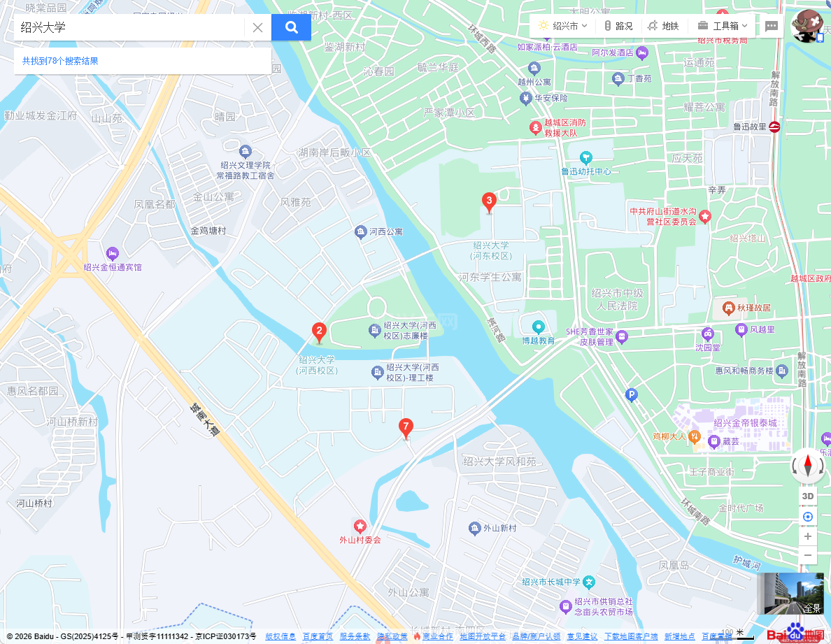This screenshot has height=644, width=831.
Task: Toggle 路况 traffic layer
Action: coord(618,26)
